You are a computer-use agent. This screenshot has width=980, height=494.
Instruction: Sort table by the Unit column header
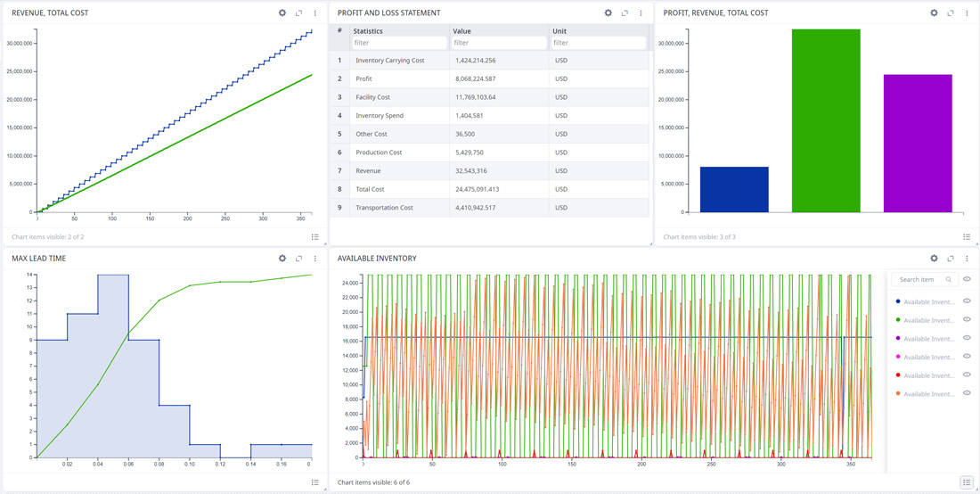(x=558, y=30)
